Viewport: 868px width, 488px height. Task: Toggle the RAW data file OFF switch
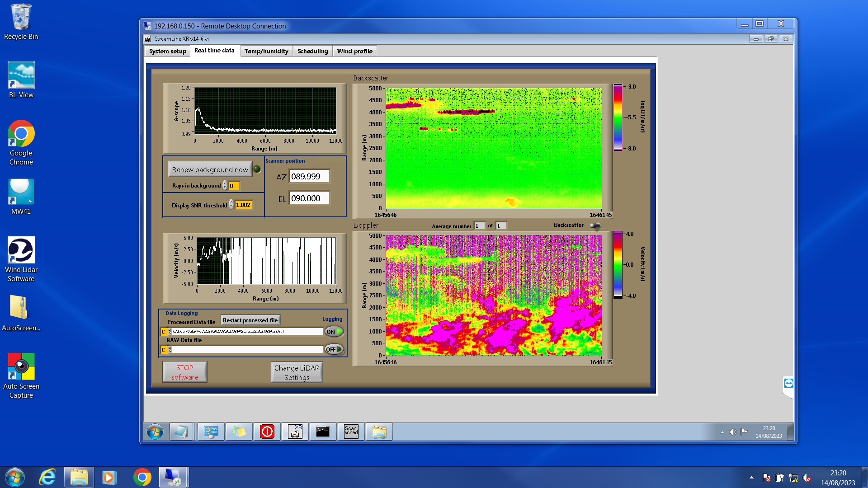tap(334, 349)
